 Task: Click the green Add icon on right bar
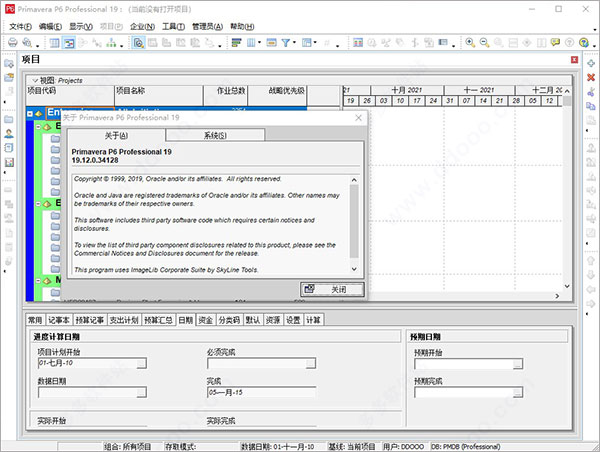(591, 63)
